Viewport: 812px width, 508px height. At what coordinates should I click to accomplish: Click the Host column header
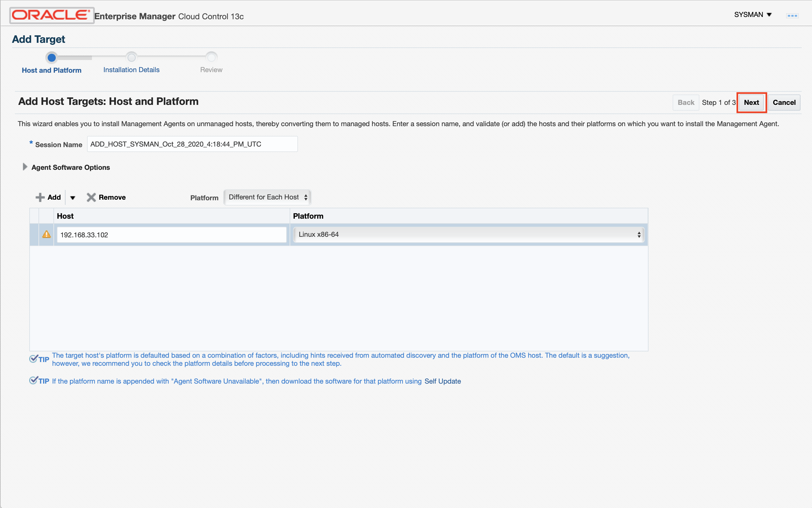pyautogui.click(x=171, y=216)
